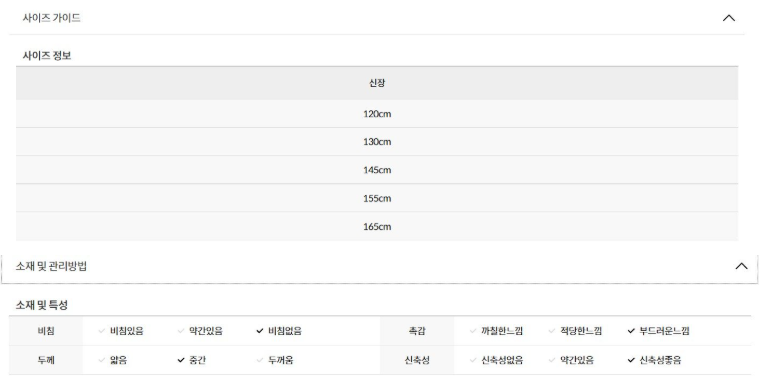The height and width of the screenshot is (388, 766).
Task: Select 적당한느낌 texture checkmark
Action: click(x=575, y=331)
